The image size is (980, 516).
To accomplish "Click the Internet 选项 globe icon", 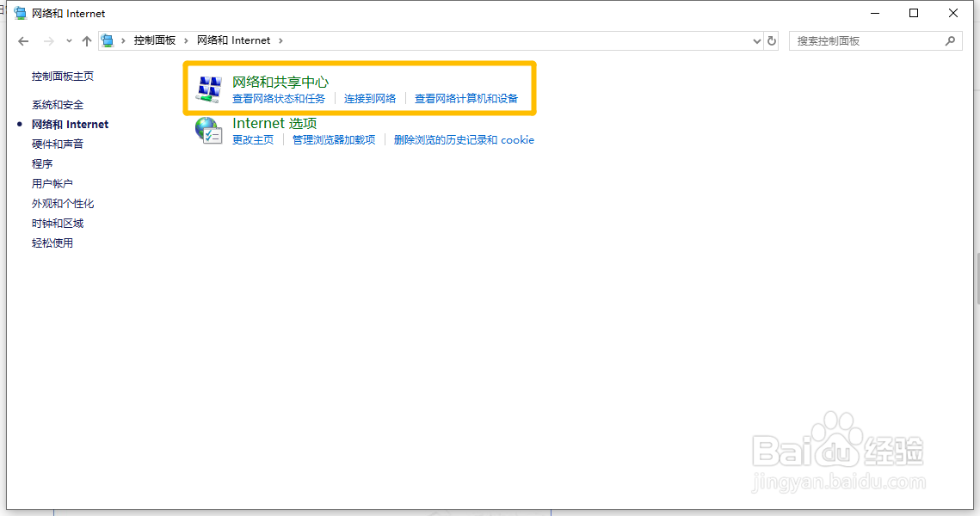I will click(209, 130).
